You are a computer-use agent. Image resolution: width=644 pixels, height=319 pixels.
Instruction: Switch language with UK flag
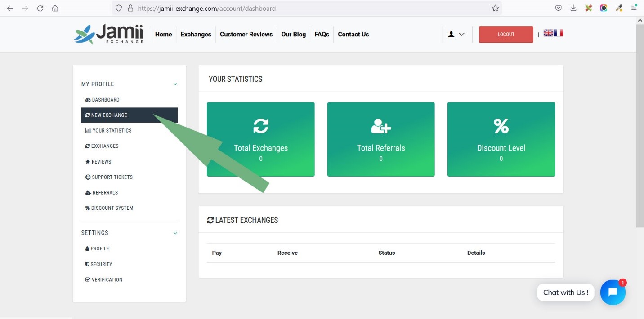pos(548,33)
